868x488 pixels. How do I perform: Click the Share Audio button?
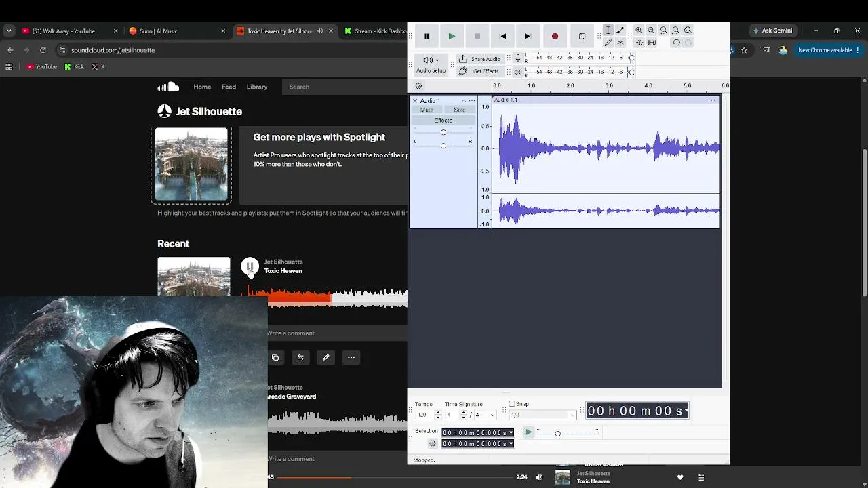480,59
